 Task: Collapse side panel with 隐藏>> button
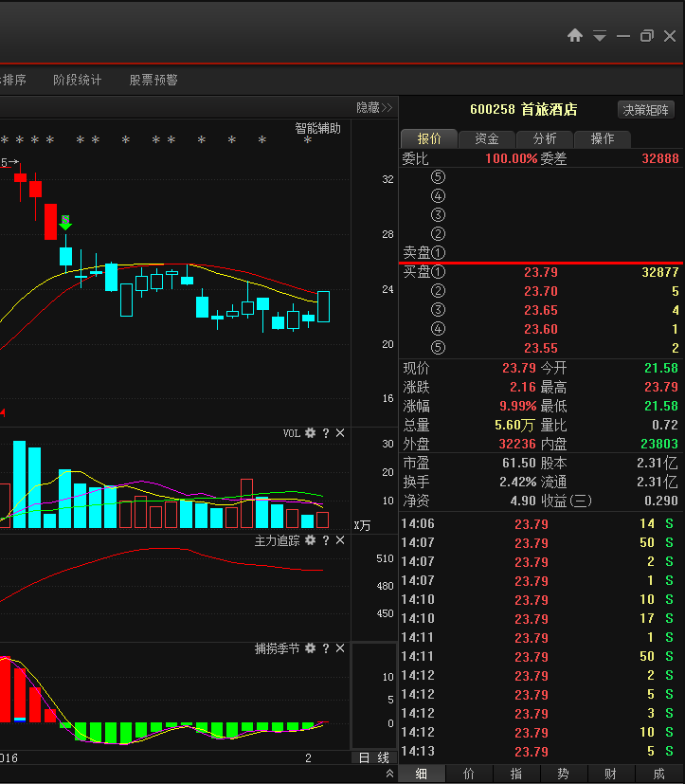[x=374, y=108]
